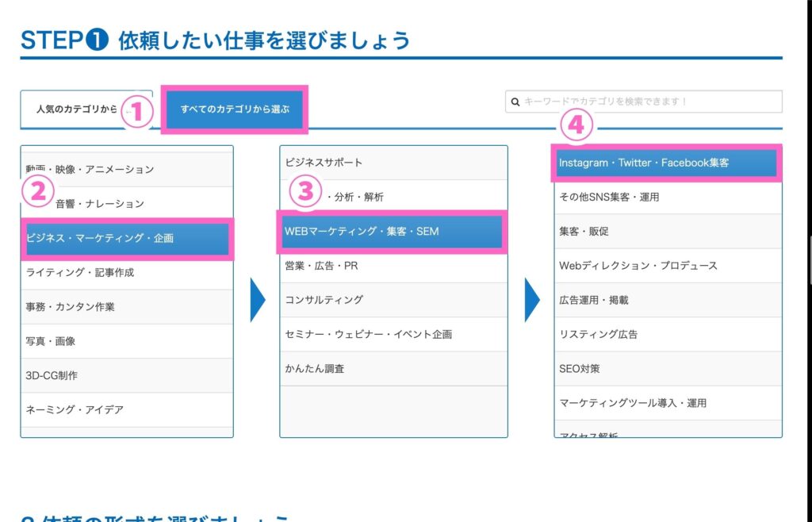Select the 人気のカテゴリから tab
812x522 pixels.
point(75,109)
